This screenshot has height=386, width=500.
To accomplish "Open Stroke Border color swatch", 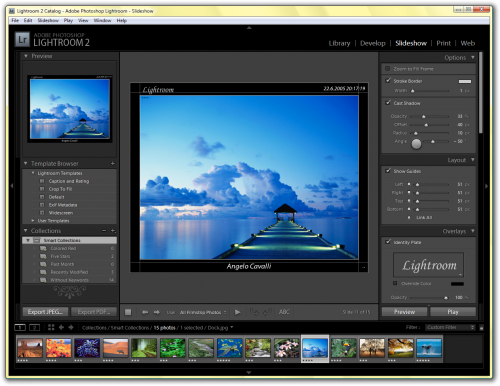I will click(465, 81).
